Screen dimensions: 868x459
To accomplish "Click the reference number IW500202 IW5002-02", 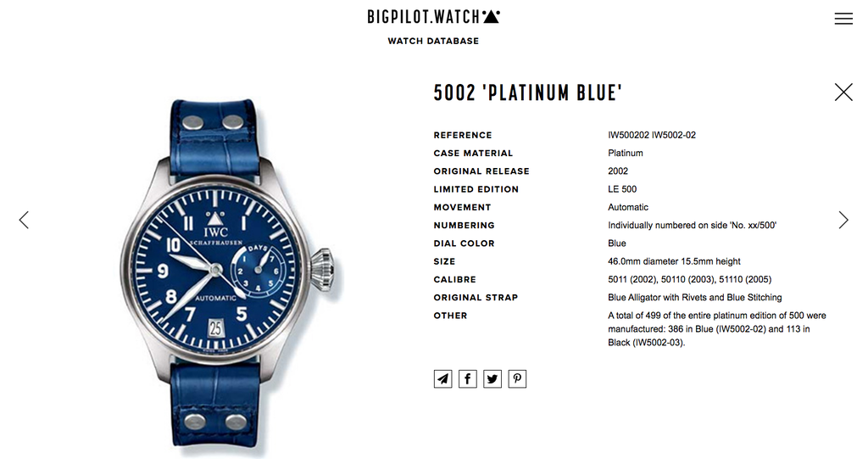I will click(x=652, y=135).
